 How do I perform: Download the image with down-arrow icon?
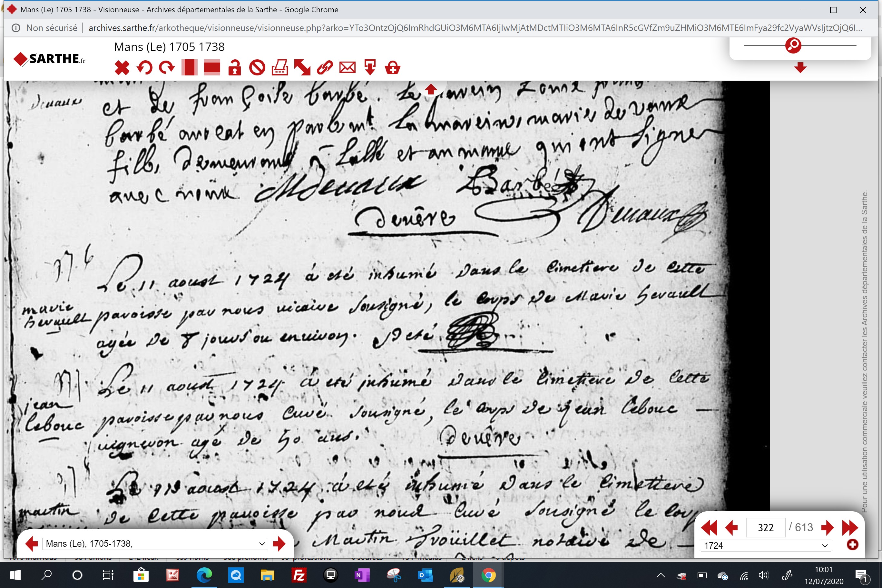pyautogui.click(x=370, y=68)
